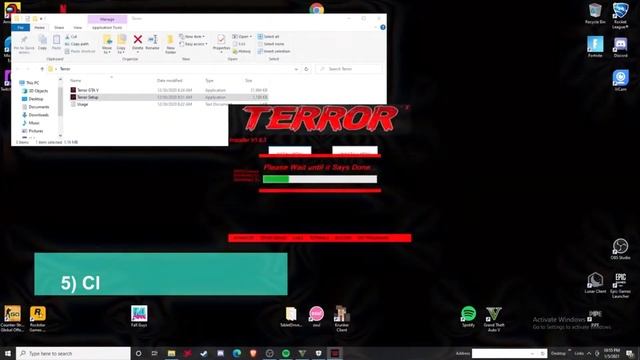Select Pictures in navigation pane
The height and width of the screenshot is (360, 640).
pyautogui.click(x=33, y=131)
